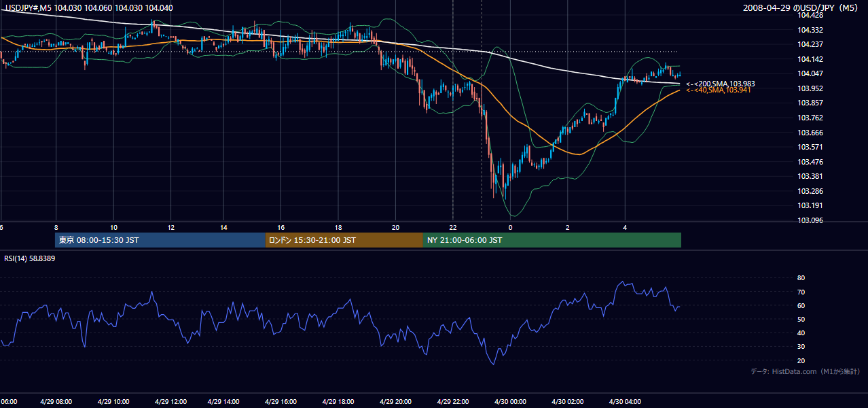Click price axis value 103.476
This screenshot has height=408, width=868.
pos(810,162)
